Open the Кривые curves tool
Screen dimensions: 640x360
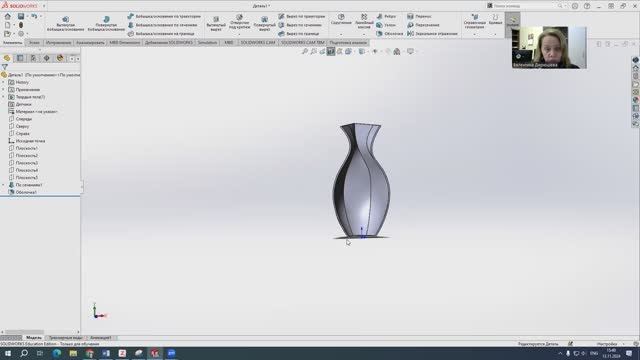495,19
